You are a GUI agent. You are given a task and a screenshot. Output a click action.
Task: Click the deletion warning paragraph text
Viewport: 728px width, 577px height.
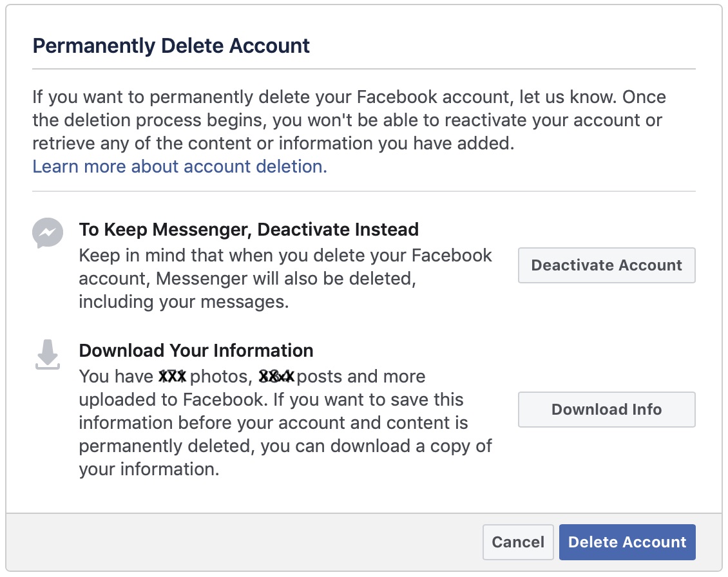[348, 120]
